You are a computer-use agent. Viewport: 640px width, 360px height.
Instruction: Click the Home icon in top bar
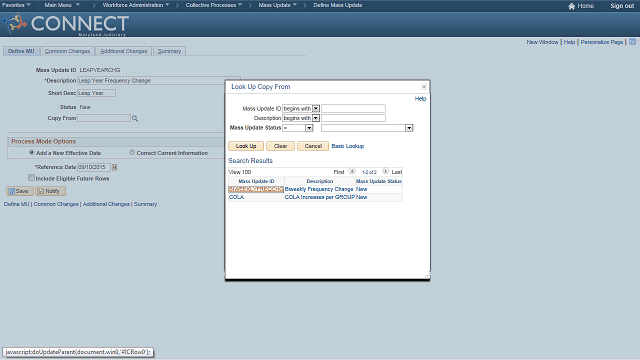pyautogui.click(x=571, y=6)
